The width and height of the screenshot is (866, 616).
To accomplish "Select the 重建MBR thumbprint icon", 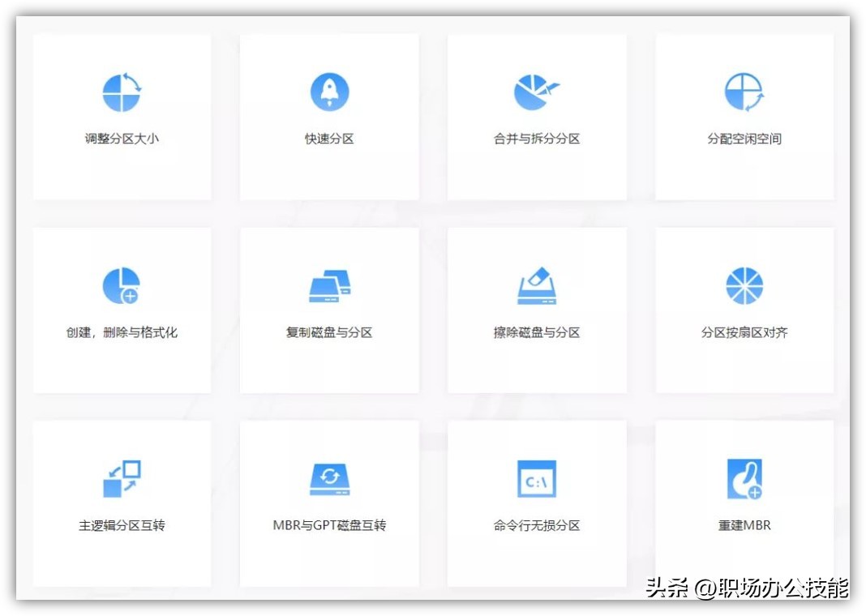I will click(743, 477).
